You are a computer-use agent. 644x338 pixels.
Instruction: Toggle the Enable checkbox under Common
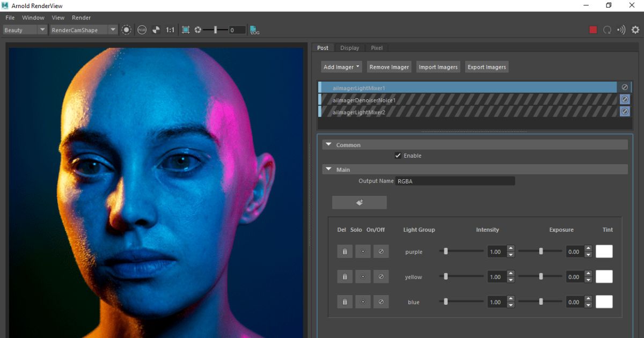(398, 156)
